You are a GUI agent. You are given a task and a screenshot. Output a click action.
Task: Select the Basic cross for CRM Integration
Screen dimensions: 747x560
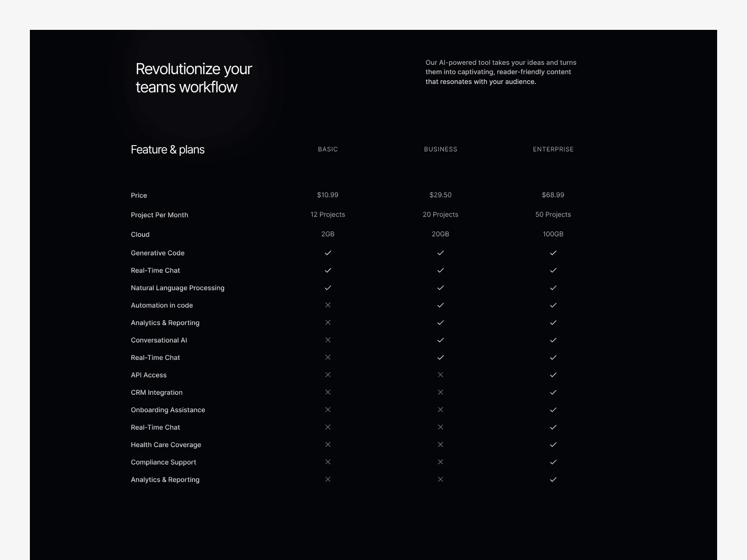(x=328, y=392)
